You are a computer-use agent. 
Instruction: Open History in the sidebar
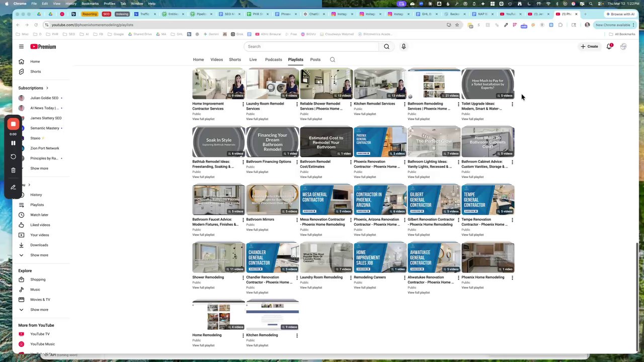click(36, 195)
